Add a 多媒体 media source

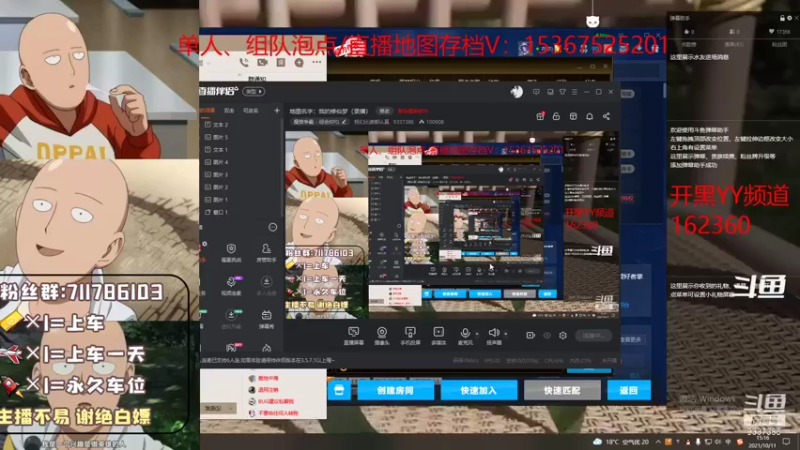pyautogui.click(x=438, y=336)
